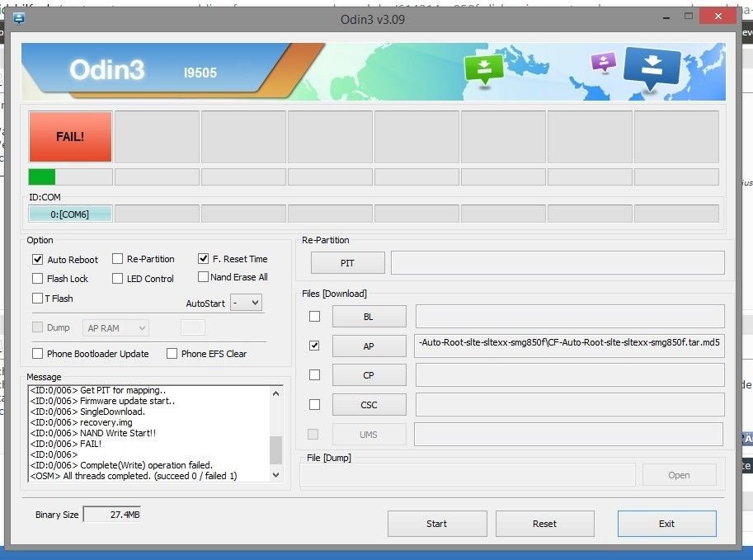Enable the T Flash checkbox
The width and height of the screenshot is (753, 560).
coord(37,299)
